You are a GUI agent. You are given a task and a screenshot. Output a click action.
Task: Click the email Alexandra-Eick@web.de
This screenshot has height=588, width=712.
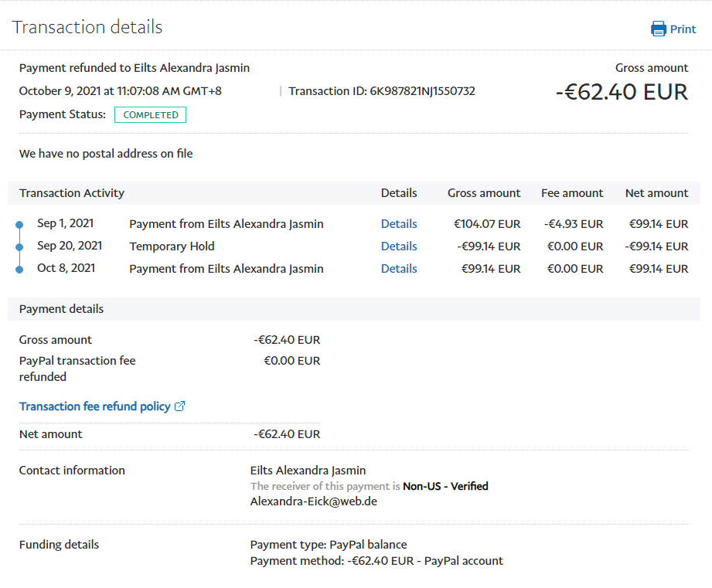click(x=313, y=501)
